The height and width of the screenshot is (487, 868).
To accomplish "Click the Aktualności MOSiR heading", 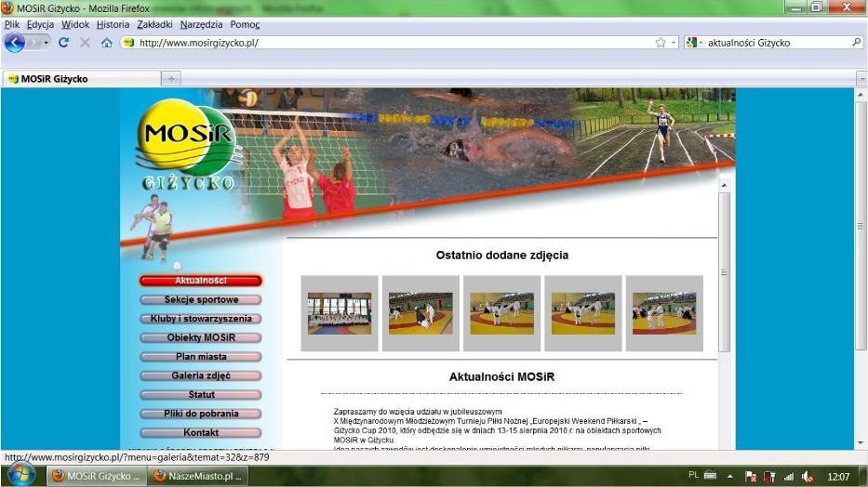I will pos(501,377).
